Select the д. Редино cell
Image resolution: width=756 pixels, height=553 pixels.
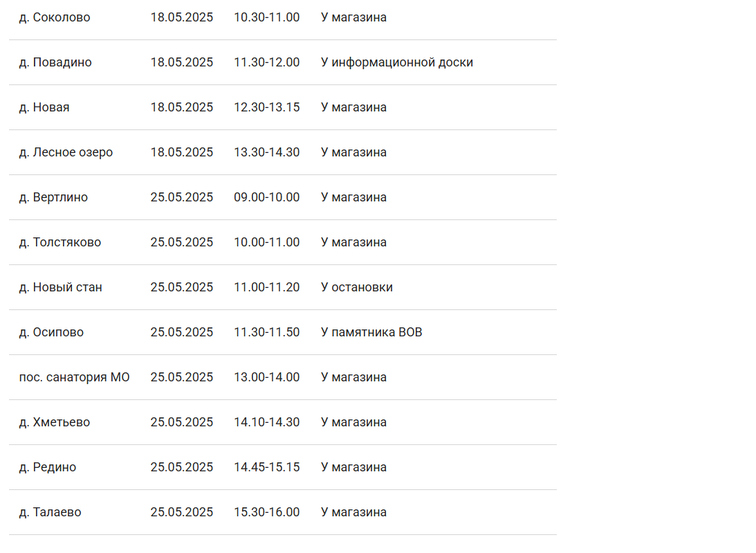pos(48,467)
